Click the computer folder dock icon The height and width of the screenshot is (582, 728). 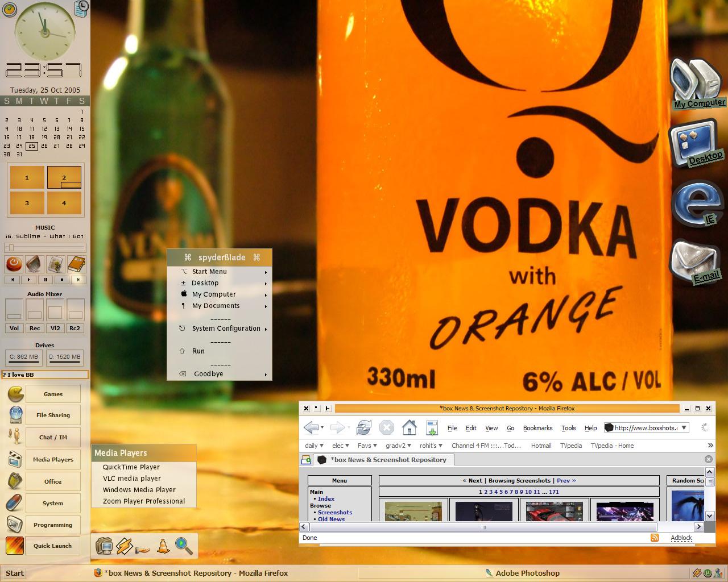(x=104, y=546)
